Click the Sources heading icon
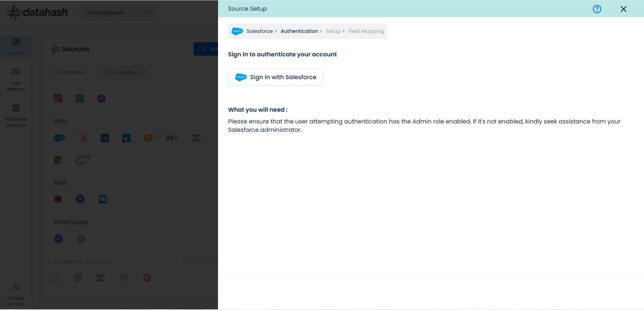644x310 pixels. pyautogui.click(x=55, y=49)
